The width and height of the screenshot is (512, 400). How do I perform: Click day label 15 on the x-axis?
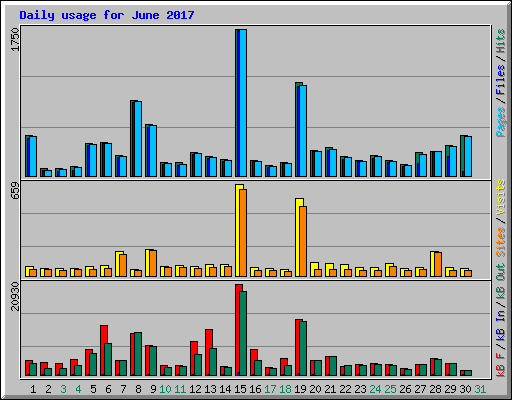pos(240,389)
